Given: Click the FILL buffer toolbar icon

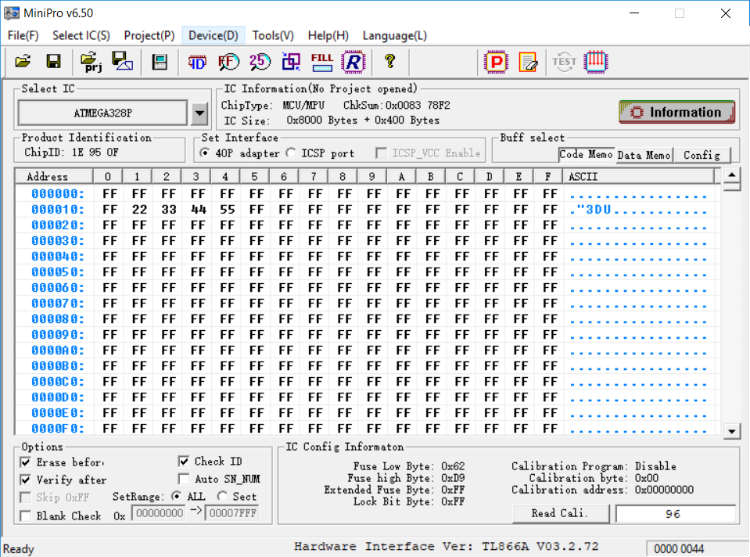Looking at the screenshot, I should click(x=322, y=62).
